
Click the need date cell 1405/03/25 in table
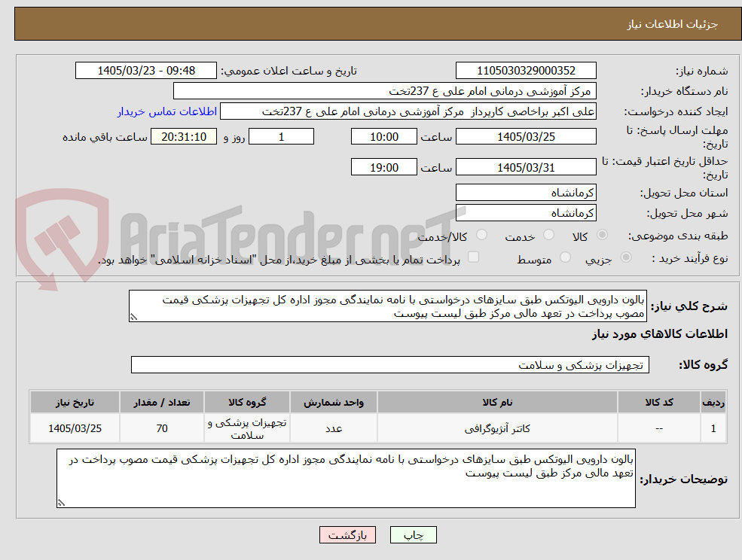(x=75, y=428)
